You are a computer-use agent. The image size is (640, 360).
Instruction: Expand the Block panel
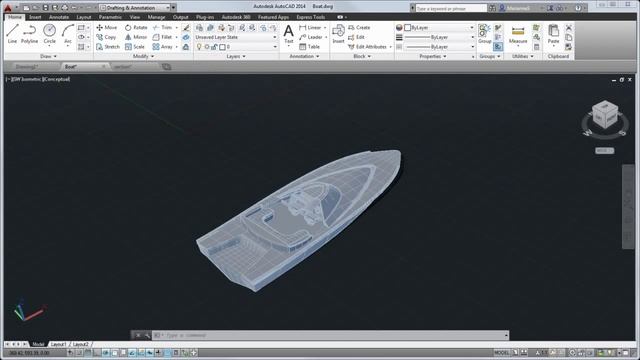362,56
